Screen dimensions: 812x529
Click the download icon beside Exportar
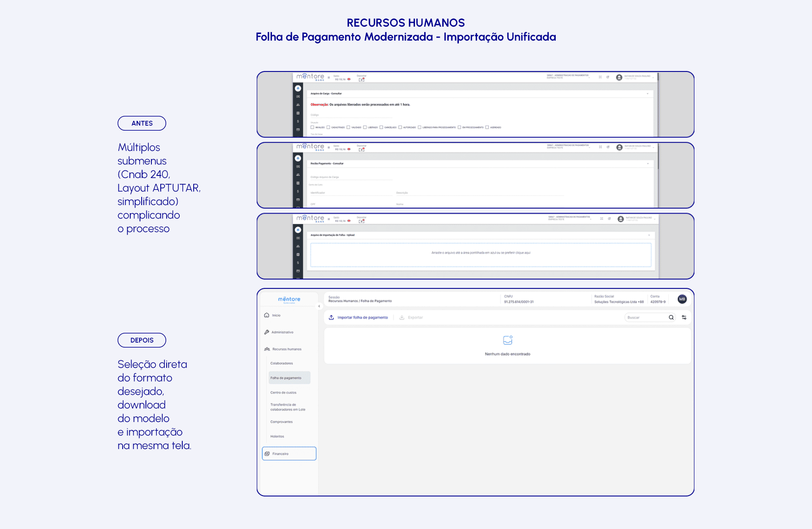402,317
